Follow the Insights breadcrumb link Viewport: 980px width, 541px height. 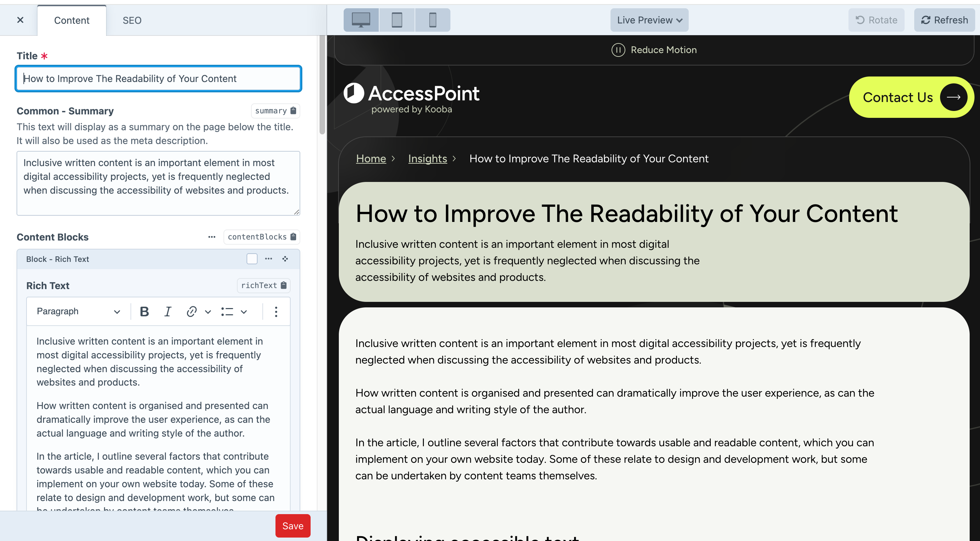427,159
